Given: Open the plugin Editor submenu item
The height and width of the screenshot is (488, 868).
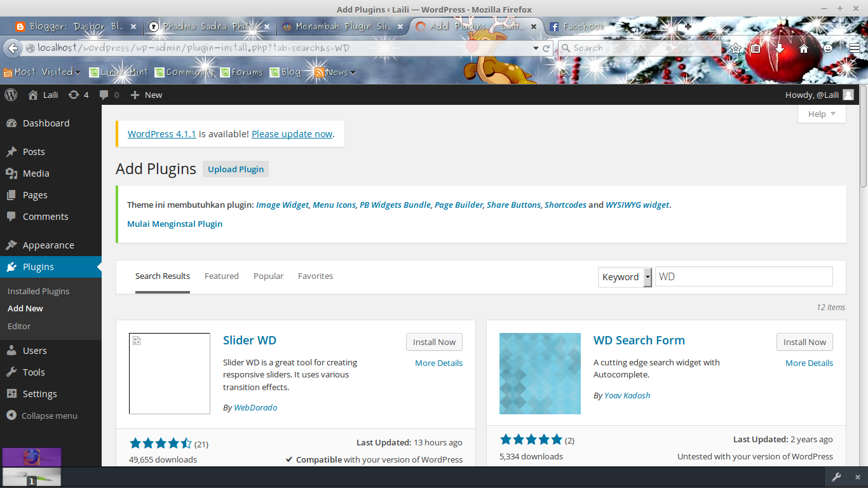Looking at the screenshot, I should click(19, 326).
